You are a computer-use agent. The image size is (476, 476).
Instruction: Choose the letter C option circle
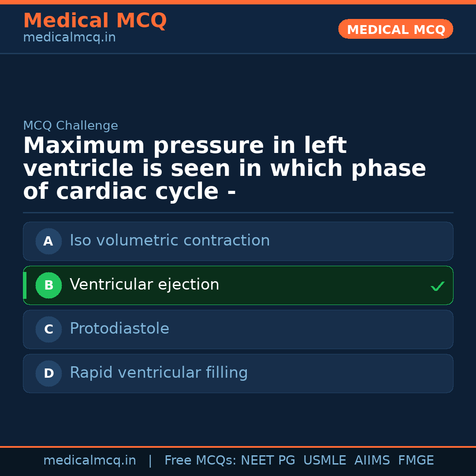[x=48, y=329]
